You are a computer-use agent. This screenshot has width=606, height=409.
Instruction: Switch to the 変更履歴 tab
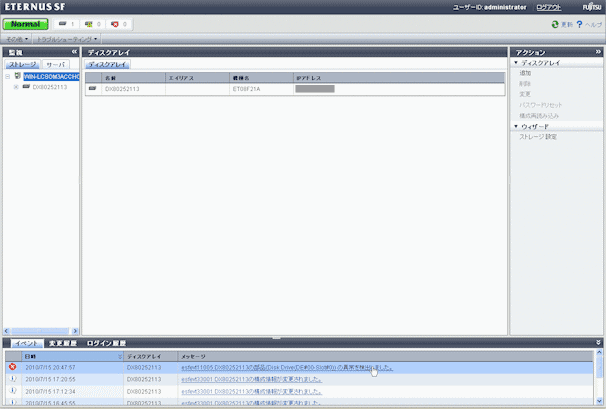63,343
